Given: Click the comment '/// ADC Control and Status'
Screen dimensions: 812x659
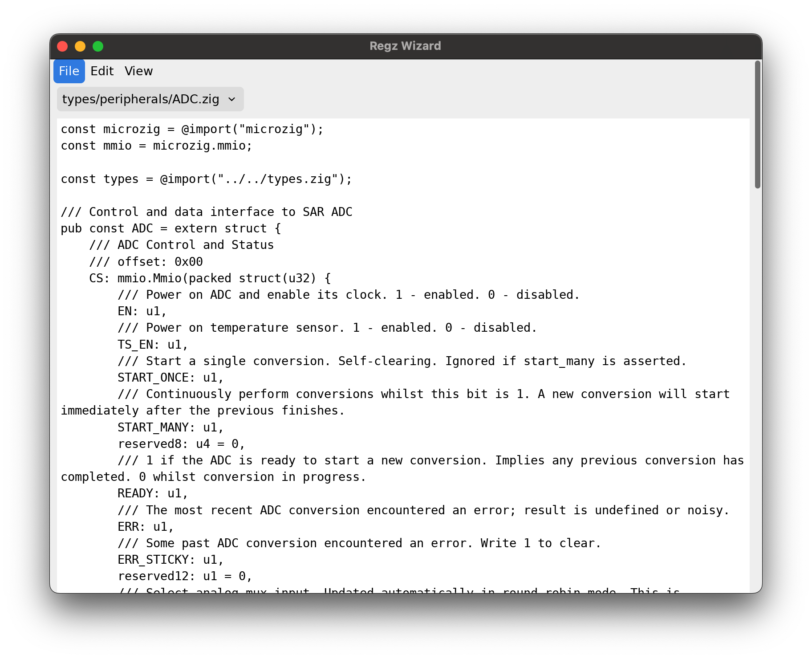Looking at the screenshot, I should (x=182, y=245).
